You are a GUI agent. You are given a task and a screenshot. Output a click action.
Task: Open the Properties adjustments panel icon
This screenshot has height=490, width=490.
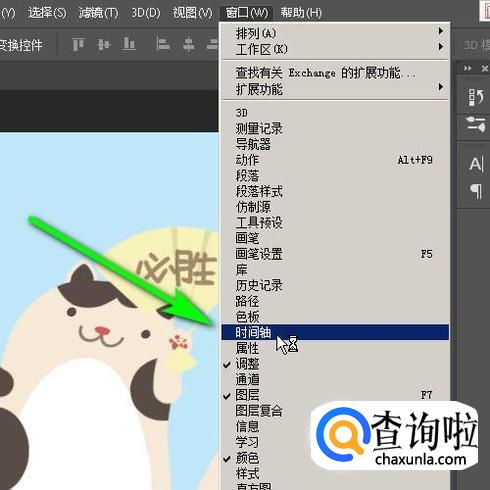coord(476,124)
